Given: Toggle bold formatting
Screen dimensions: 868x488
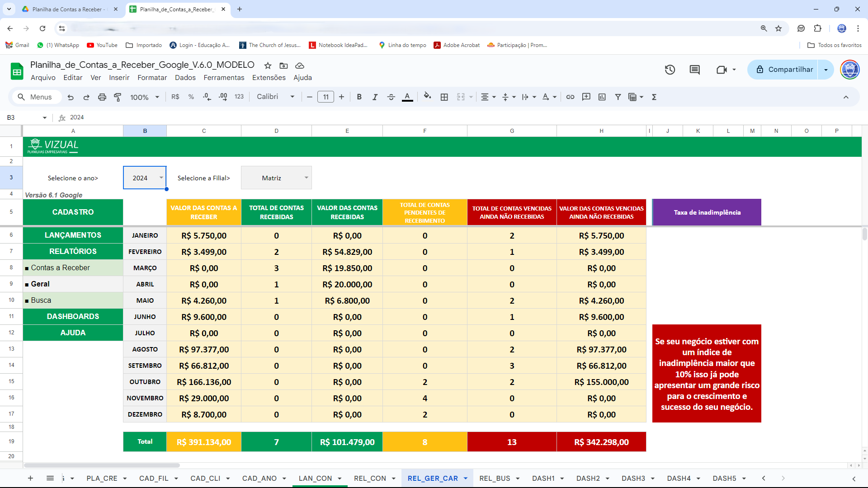Looking at the screenshot, I should (359, 97).
